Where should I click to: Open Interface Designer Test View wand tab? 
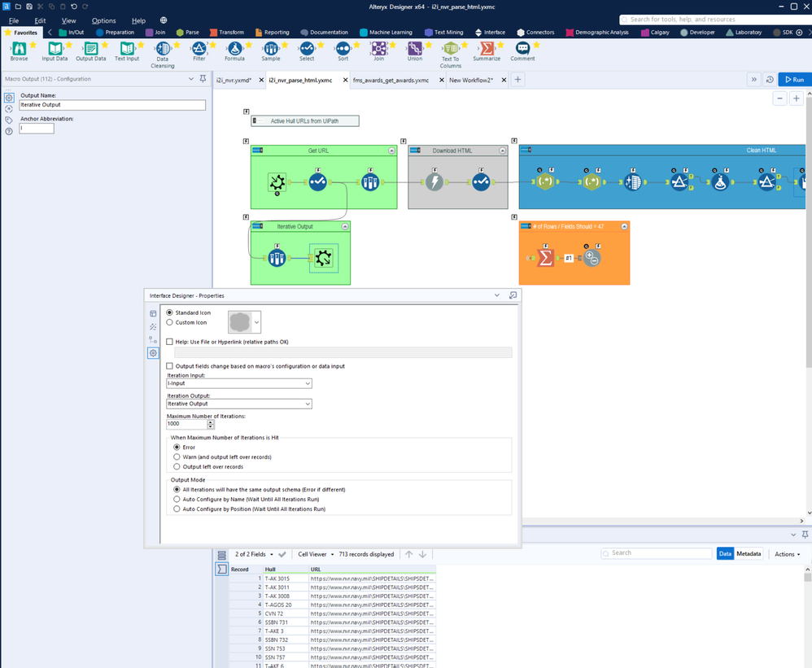pos(153,327)
